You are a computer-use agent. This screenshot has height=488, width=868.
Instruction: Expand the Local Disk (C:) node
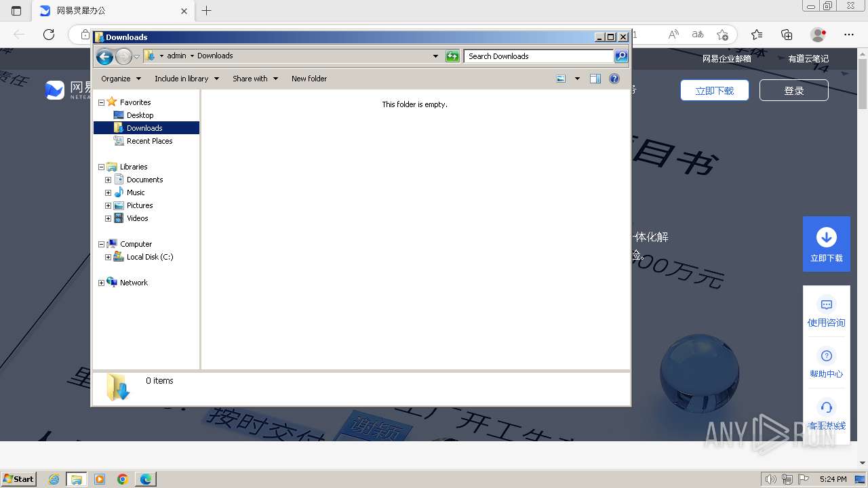point(108,257)
